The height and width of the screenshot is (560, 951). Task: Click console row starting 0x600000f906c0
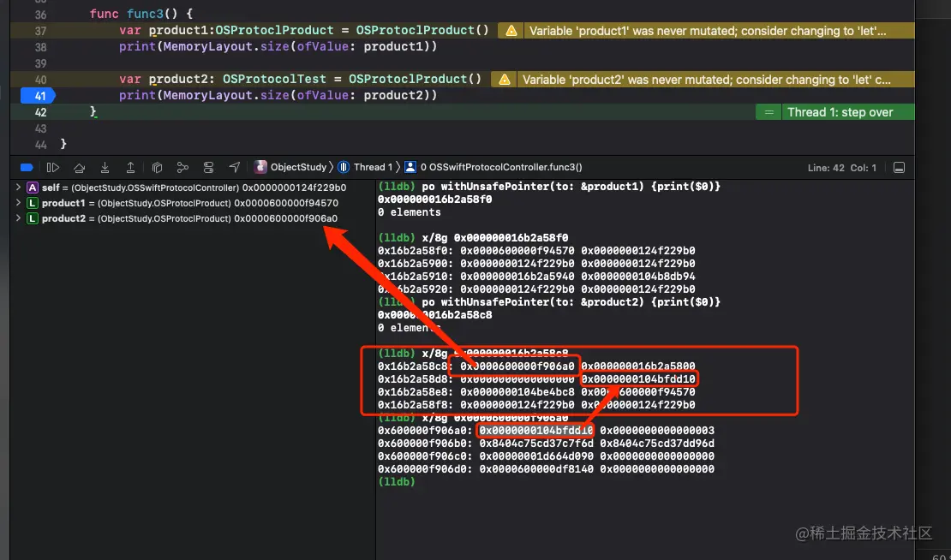546,456
